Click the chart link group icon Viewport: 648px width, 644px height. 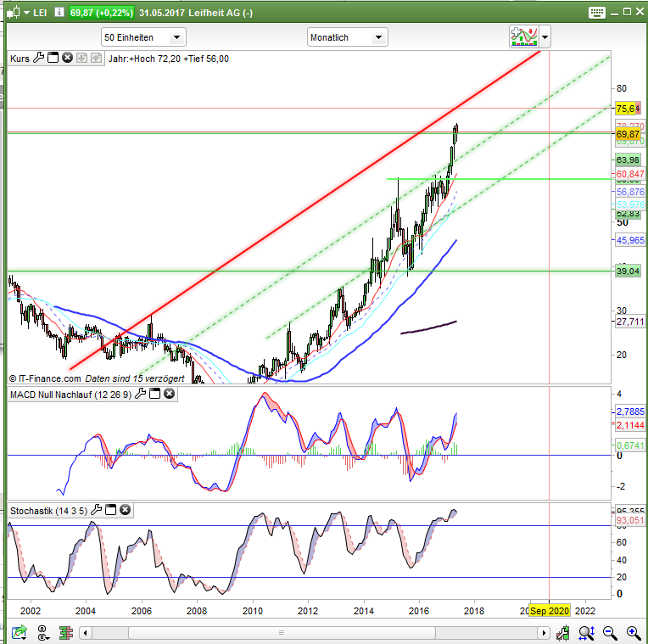pos(42,632)
